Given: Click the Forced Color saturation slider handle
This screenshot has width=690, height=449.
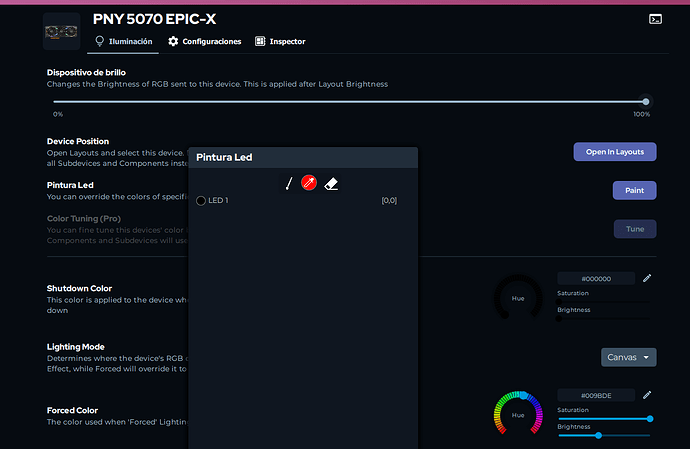Looking at the screenshot, I should click(650, 419).
